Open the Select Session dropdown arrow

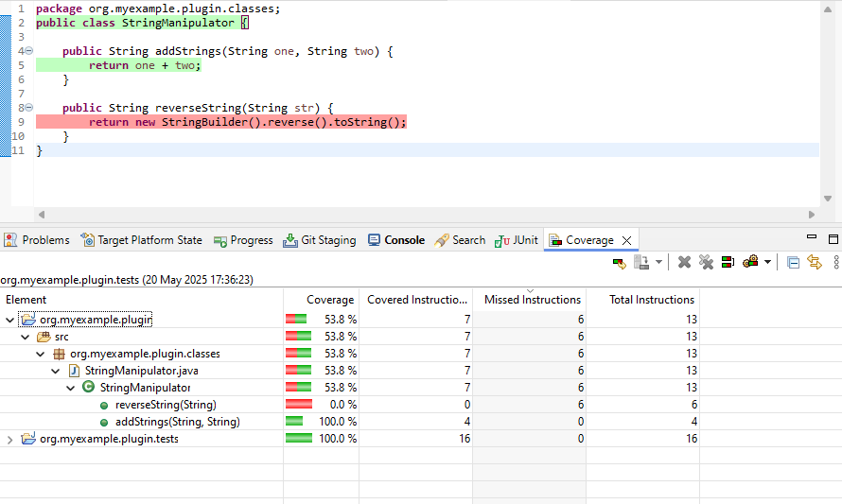pyautogui.click(x=767, y=262)
